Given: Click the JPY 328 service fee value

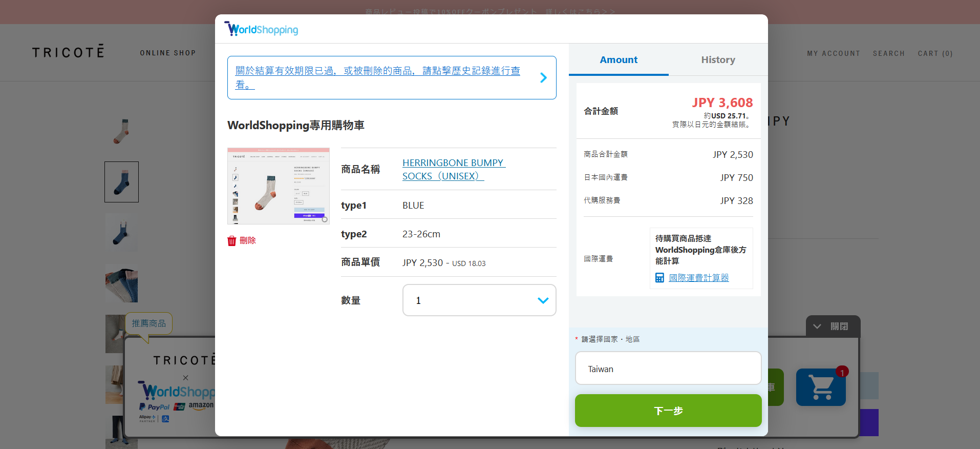Looking at the screenshot, I should click(x=736, y=200).
